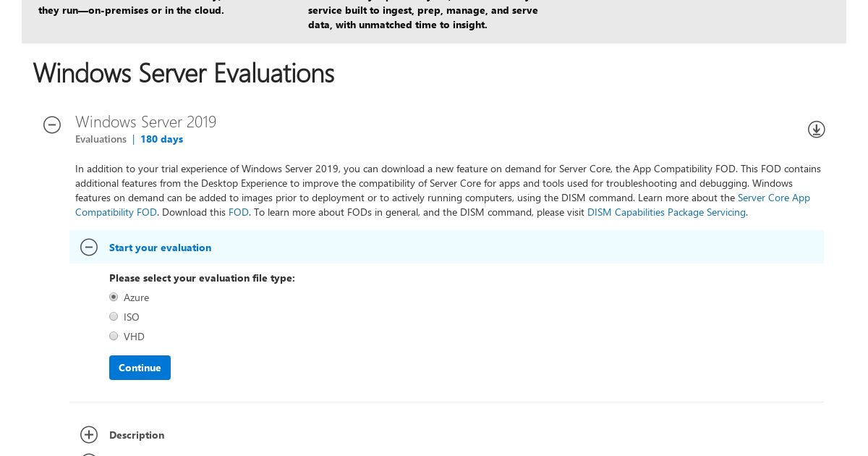Expand the Description section

point(89,435)
